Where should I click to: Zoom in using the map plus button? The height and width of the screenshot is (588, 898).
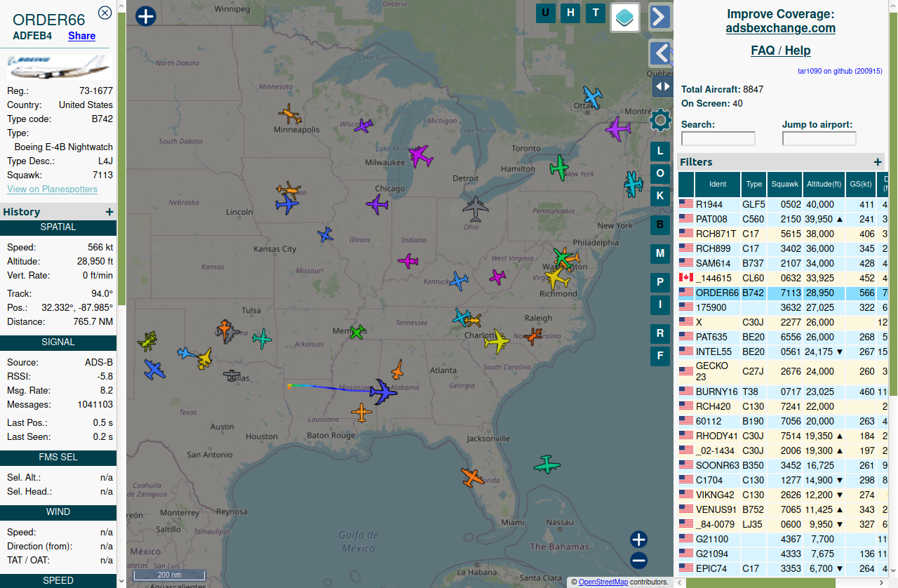coord(638,540)
